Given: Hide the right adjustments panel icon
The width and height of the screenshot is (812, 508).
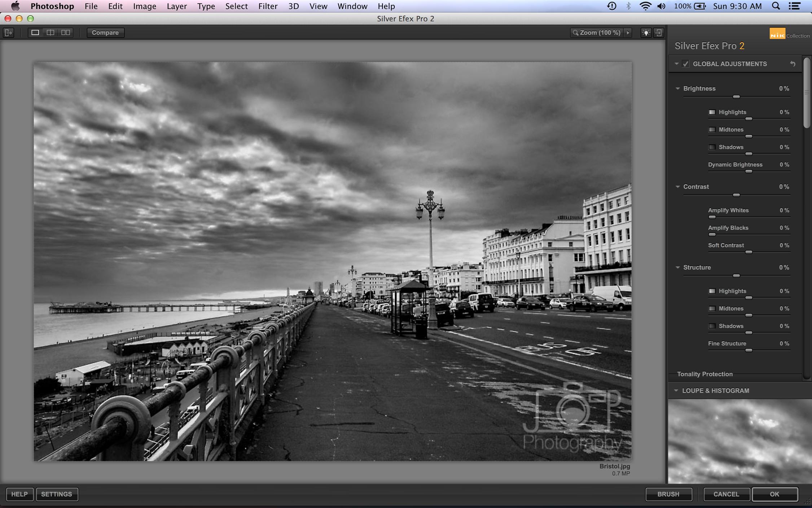Looking at the screenshot, I should pyautogui.click(x=659, y=32).
